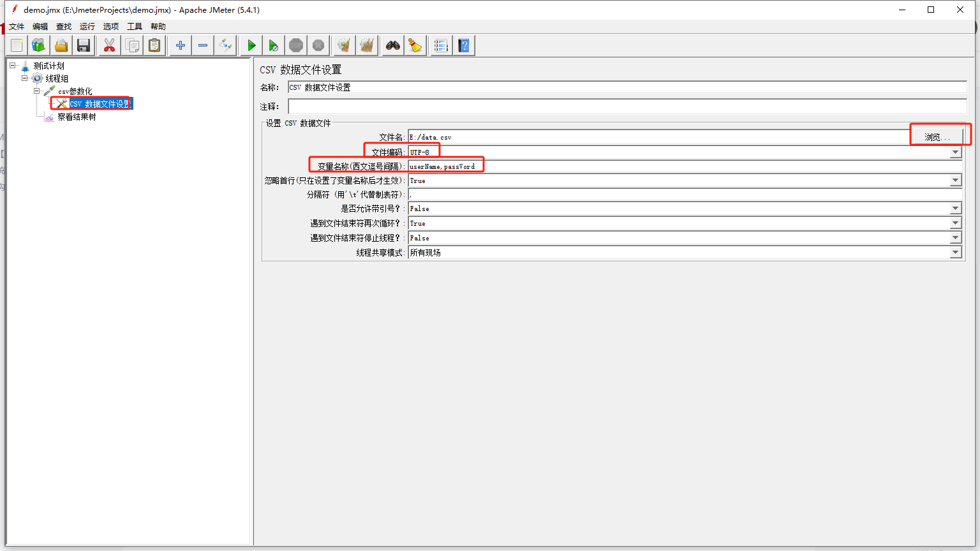The height and width of the screenshot is (551, 980).
Task: Close the JMeter window
Action: coord(960,10)
